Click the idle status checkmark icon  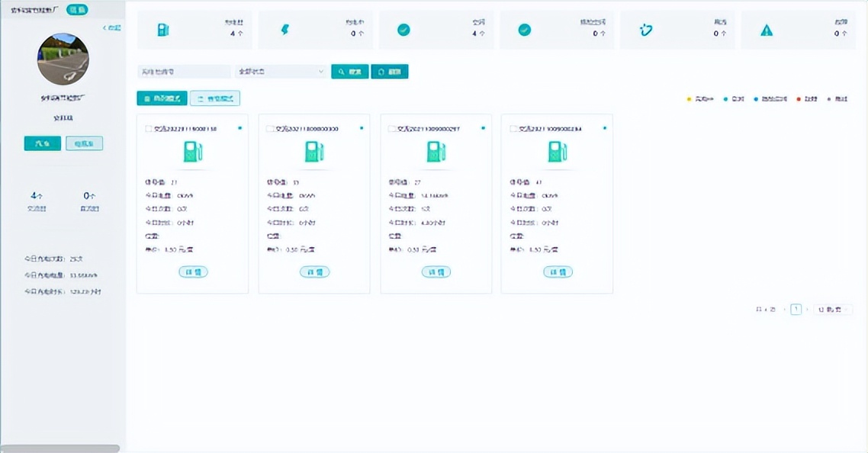[x=404, y=29]
